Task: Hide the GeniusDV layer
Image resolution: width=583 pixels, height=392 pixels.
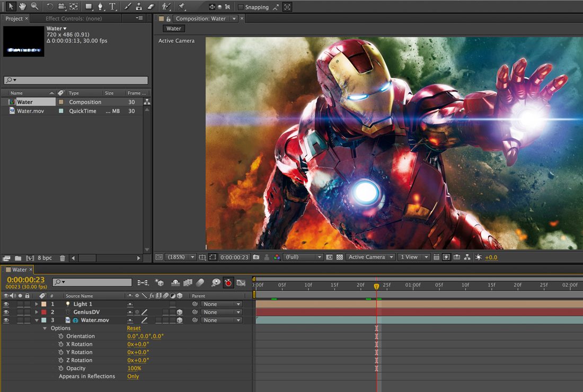Action: point(6,312)
